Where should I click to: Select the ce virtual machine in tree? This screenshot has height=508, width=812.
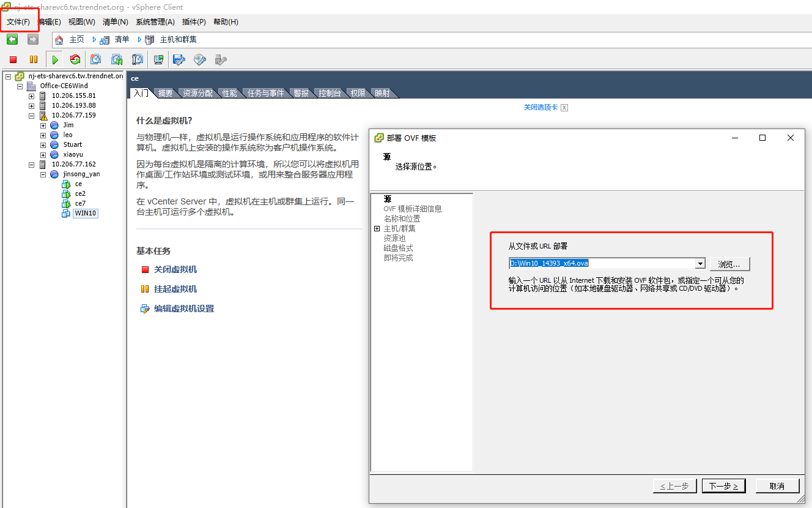[78, 184]
